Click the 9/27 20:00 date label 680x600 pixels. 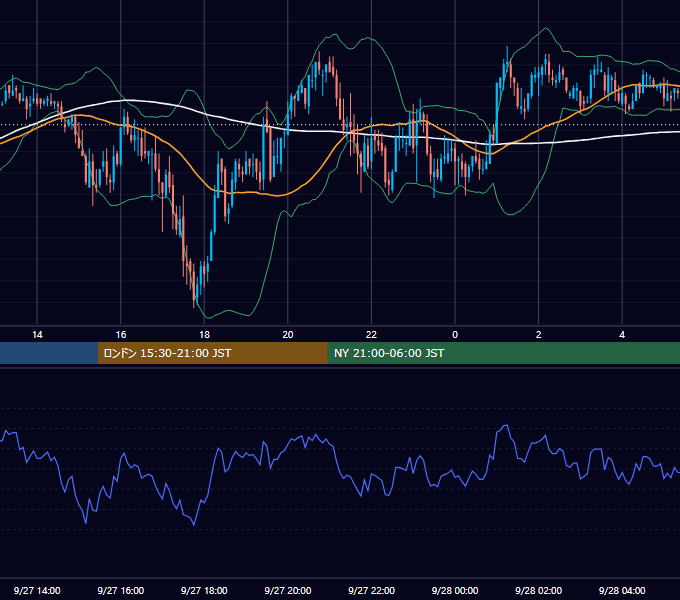[288, 590]
